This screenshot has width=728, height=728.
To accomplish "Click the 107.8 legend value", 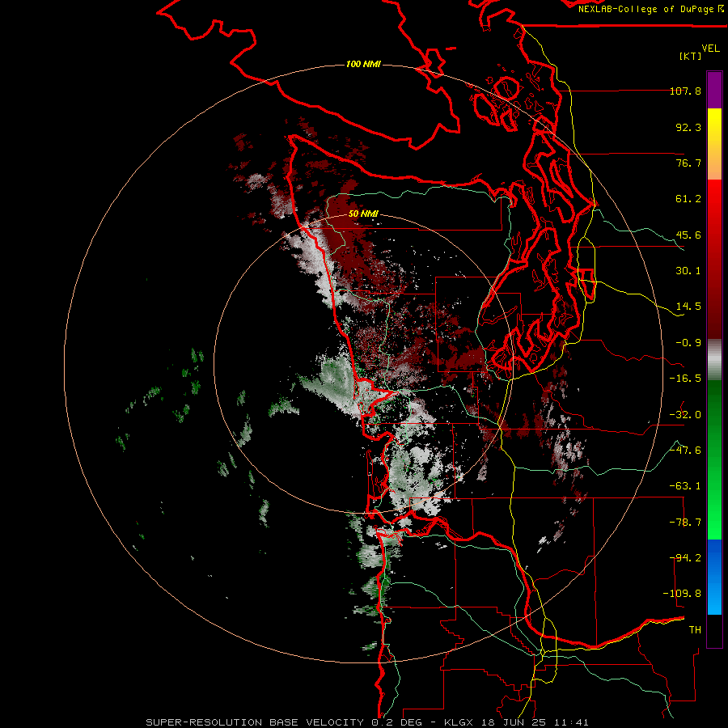I will (x=685, y=91).
